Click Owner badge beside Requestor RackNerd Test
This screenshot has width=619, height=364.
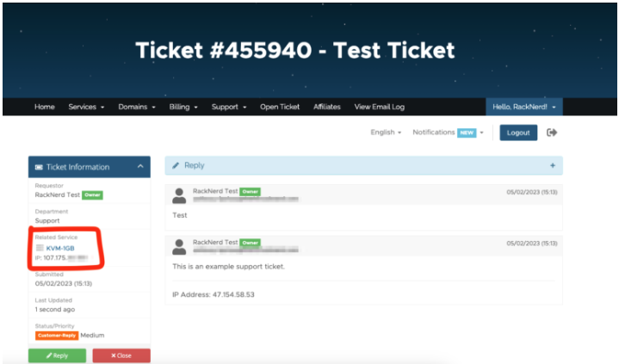[92, 195]
